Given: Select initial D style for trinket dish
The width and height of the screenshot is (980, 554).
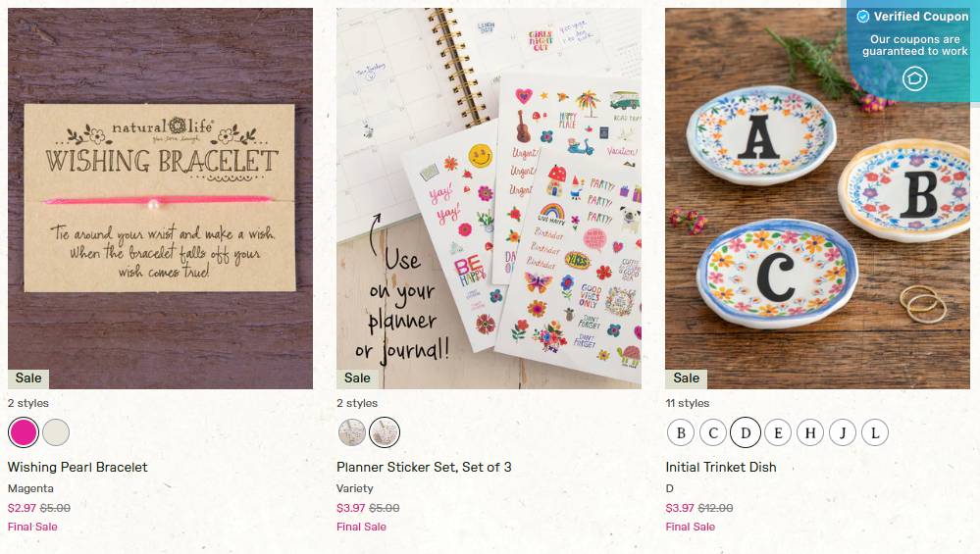Looking at the screenshot, I should 746,432.
